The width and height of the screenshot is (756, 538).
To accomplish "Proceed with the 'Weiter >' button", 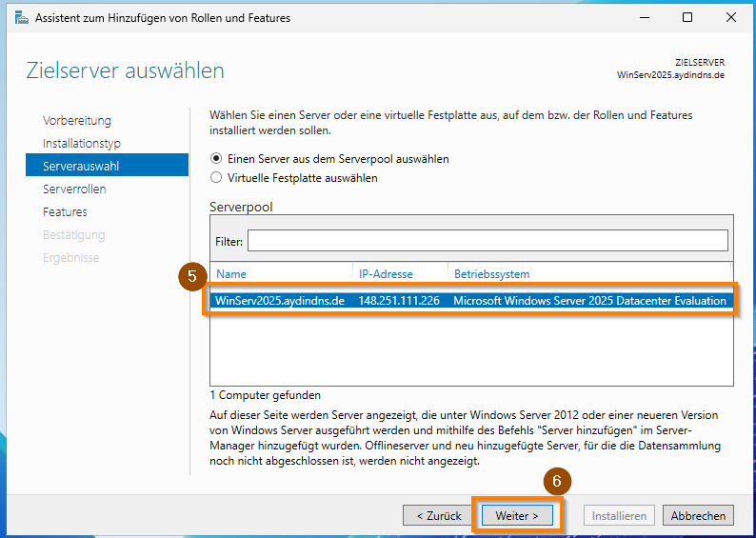I will [517, 515].
